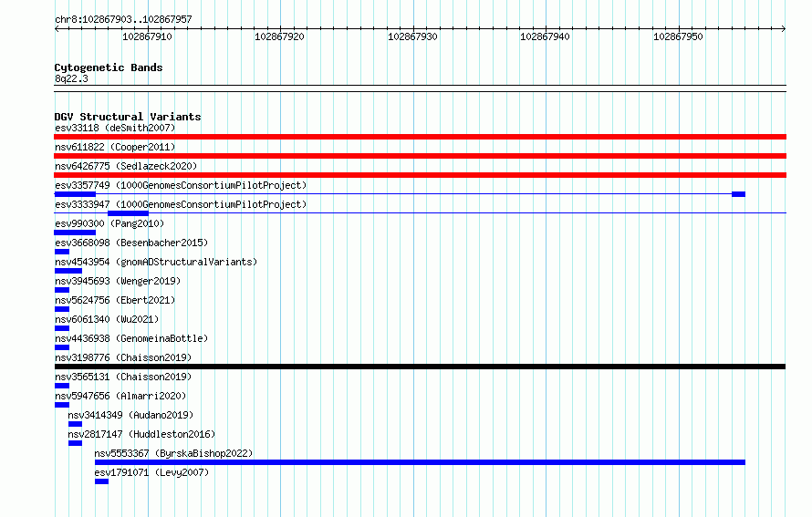
Task: Open esv990300 (Pang2010) variant
Action: tap(109, 223)
